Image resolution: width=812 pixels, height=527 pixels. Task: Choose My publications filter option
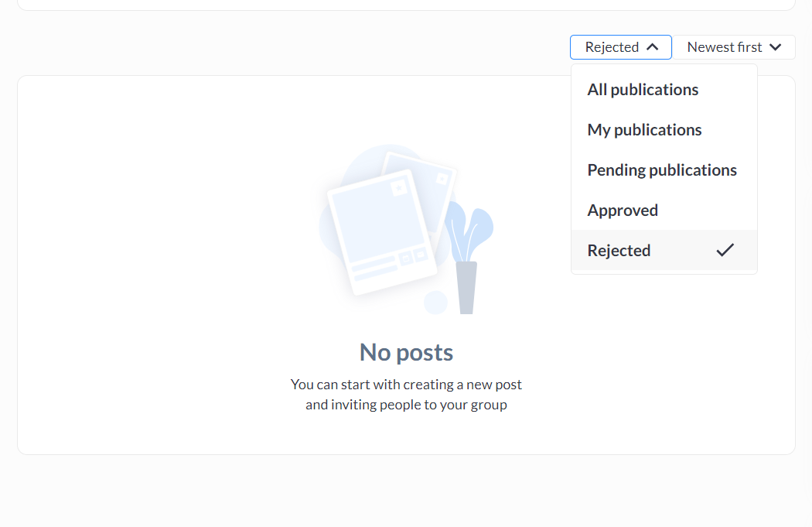tap(644, 130)
